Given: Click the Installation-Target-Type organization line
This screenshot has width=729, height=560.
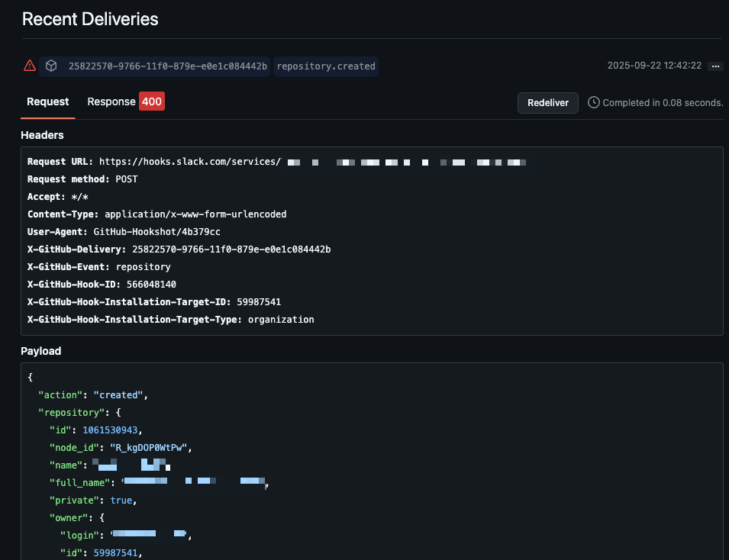Looking at the screenshot, I should tap(171, 320).
